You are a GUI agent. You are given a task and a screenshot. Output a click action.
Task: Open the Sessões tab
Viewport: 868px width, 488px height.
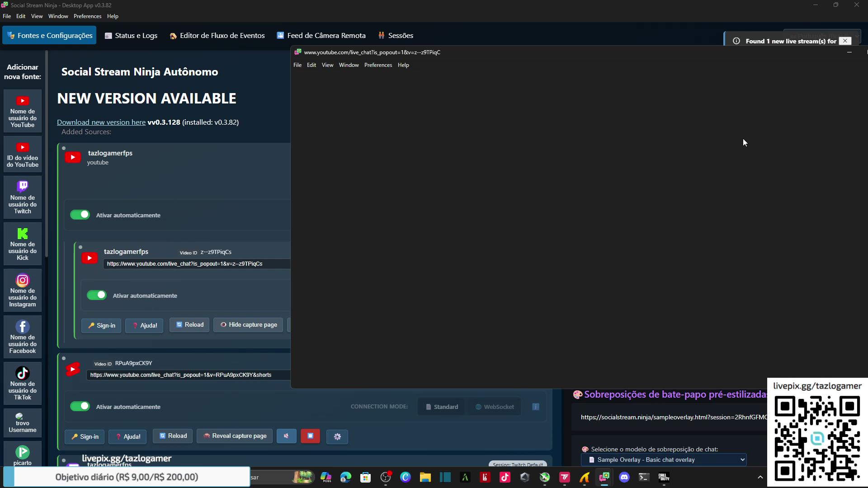(396, 35)
